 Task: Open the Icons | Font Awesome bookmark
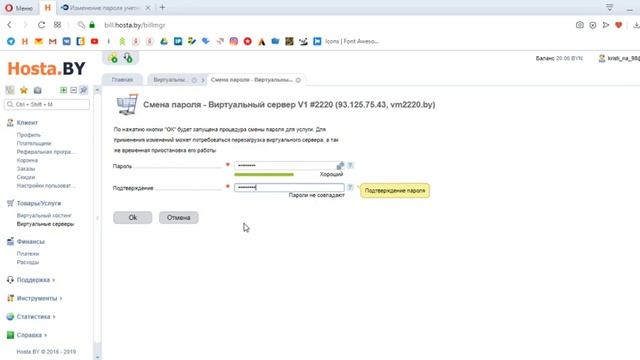[x=347, y=41]
